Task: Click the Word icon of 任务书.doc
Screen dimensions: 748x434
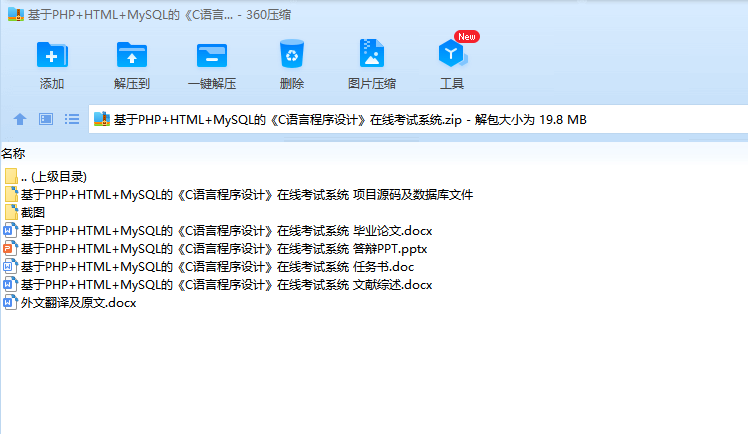Action: pos(10,266)
